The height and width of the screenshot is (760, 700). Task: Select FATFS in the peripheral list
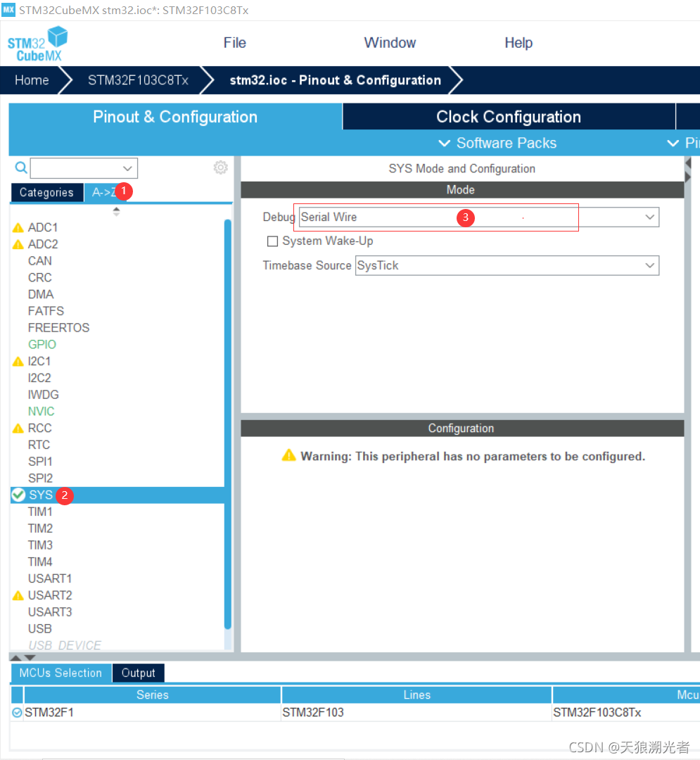click(46, 311)
